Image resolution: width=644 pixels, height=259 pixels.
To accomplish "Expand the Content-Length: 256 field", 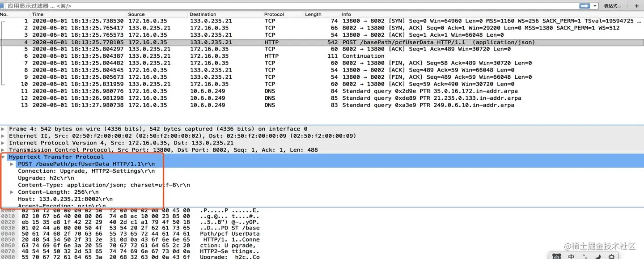I will tap(12, 192).
